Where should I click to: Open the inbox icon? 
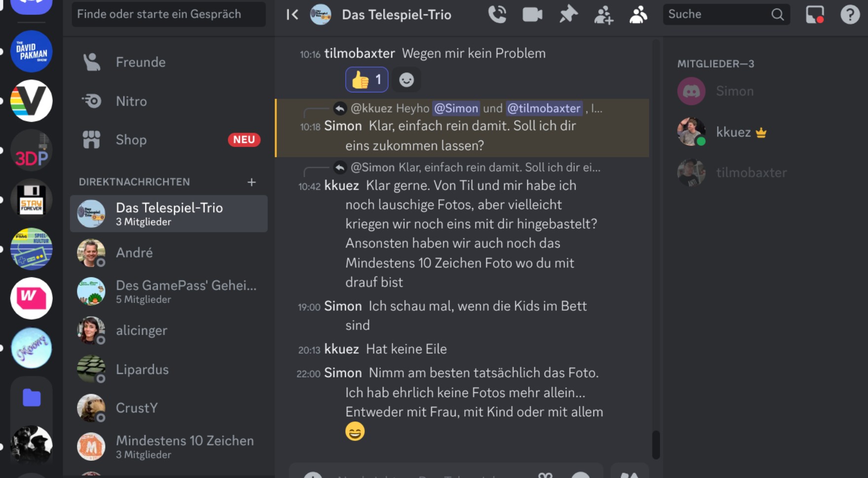[x=815, y=14]
